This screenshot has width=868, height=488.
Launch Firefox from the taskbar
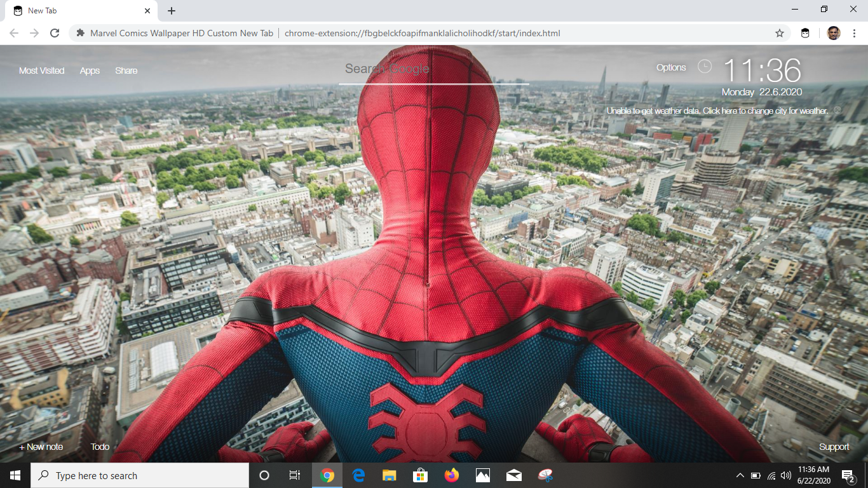coord(451,475)
